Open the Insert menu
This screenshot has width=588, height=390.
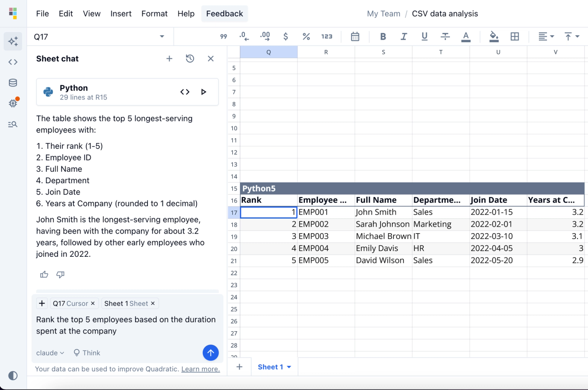click(x=121, y=13)
